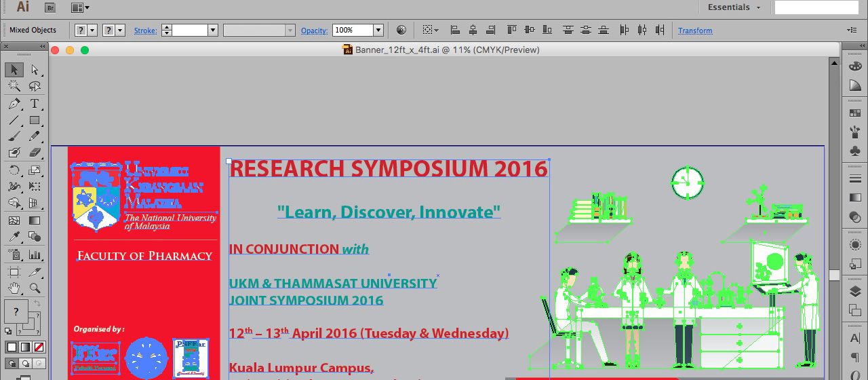Viewport: 868px width, 380px height.
Task: Choose the Eraser tool
Action: pos(35,153)
